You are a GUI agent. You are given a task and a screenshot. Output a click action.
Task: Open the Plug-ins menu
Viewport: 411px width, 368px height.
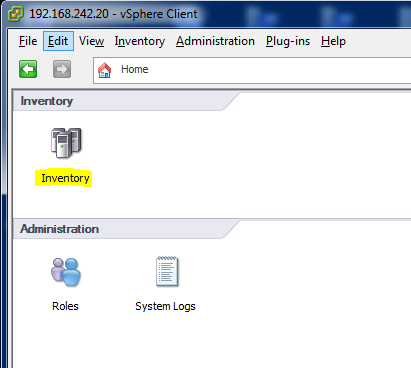[x=288, y=41]
